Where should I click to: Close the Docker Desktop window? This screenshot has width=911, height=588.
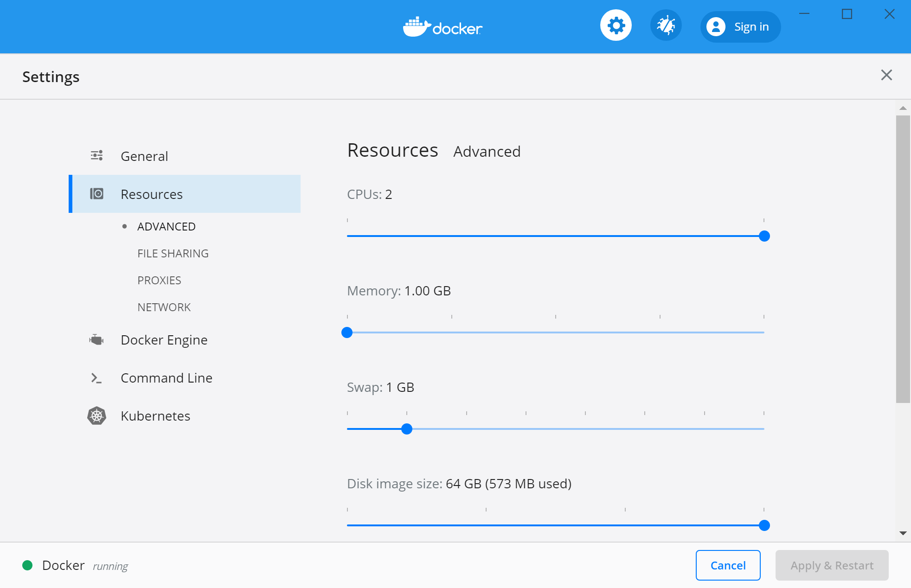click(889, 14)
